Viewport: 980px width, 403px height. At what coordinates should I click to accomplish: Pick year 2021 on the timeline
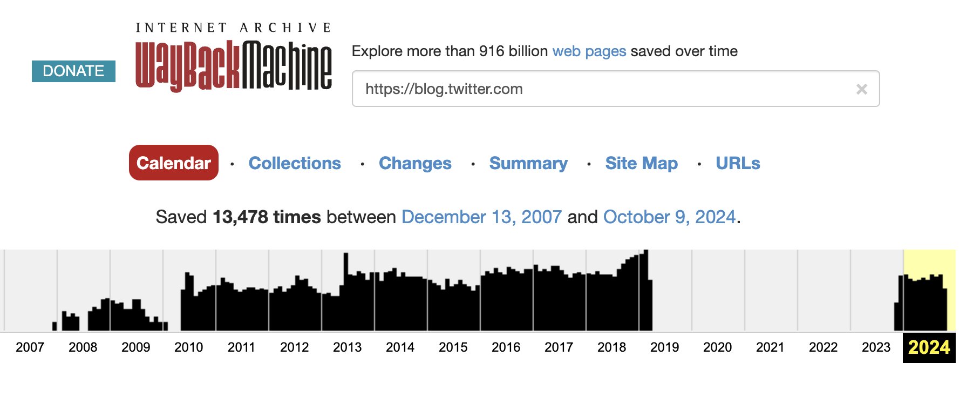[770, 347]
